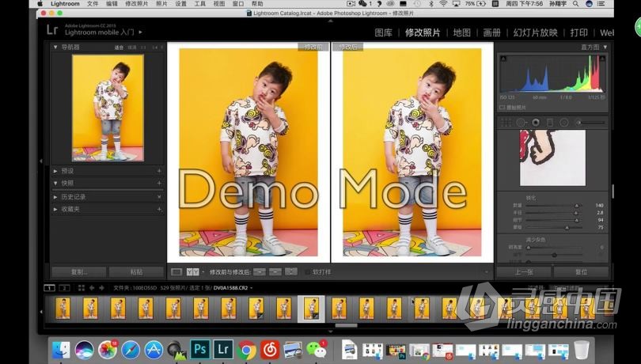Open Safari from the Dock
This screenshot has height=364, width=641.
(131, 350)
